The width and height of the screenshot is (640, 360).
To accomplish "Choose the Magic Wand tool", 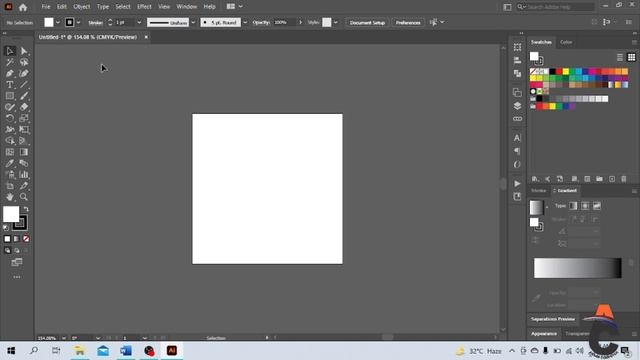I will click(10, 62).
